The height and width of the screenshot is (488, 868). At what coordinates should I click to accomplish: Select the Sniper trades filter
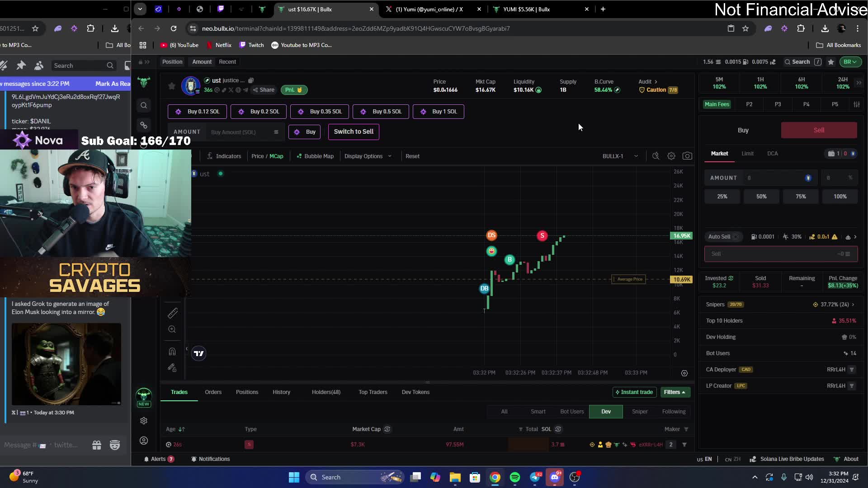pyautogui.click(x=640, y=412)
